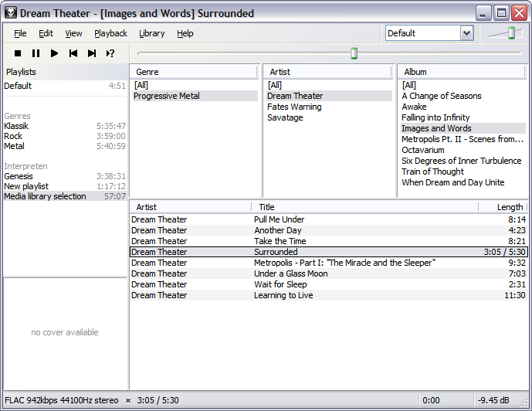This screenshot has width=532, height=411.
Task: Select Dream Theater in Artist filter
Action: coord(329,96)
